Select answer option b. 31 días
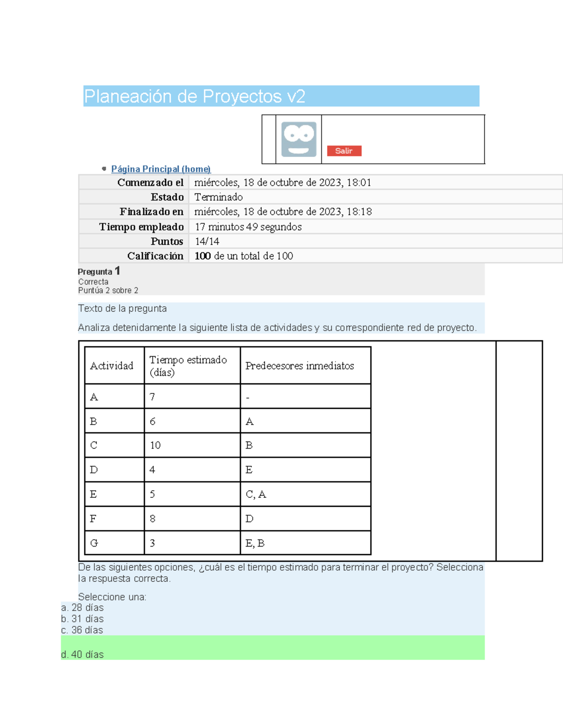563x728 pixels. (x=83, y=619)
